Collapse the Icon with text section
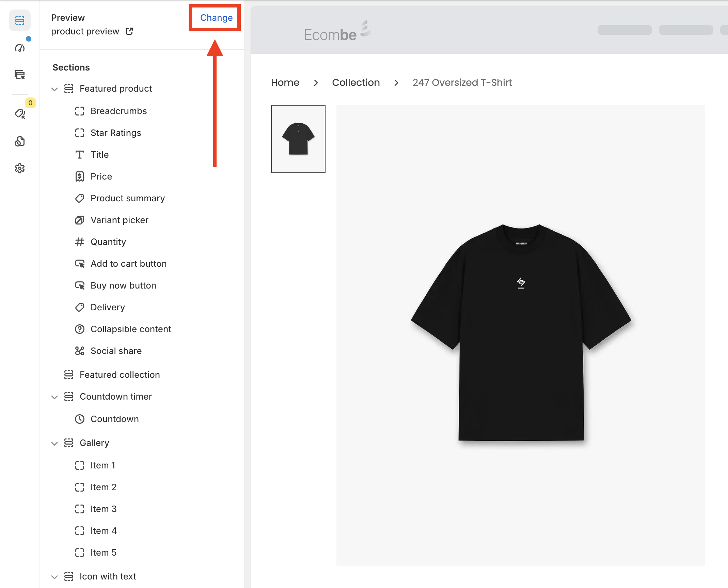The height and width of the screenshot is (588, 728). 54,577
